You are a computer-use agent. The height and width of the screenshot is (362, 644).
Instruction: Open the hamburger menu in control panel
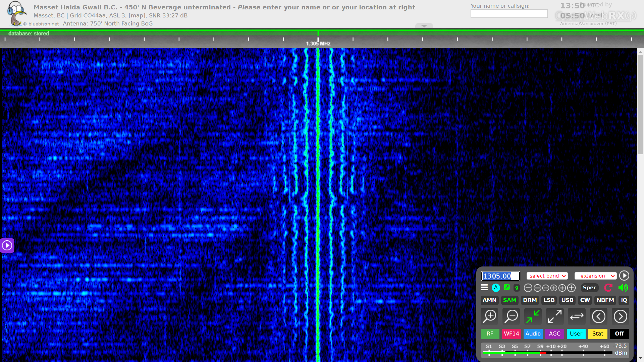(x=484, y=288)
